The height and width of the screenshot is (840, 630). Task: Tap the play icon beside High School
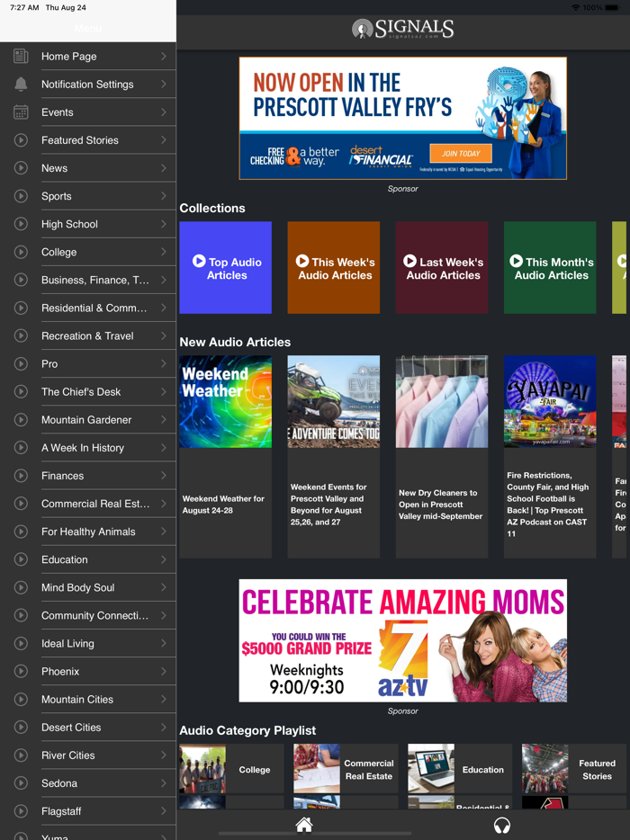(x=21, y=224)
